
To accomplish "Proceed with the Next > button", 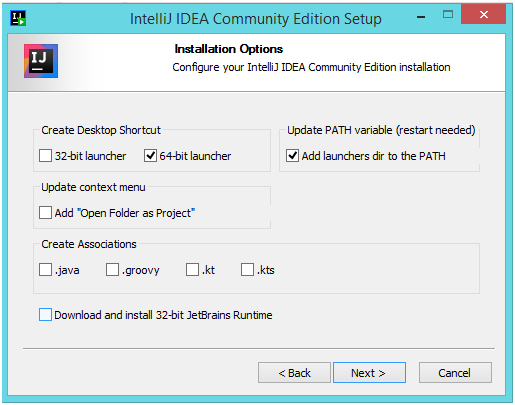I will 369,373.
